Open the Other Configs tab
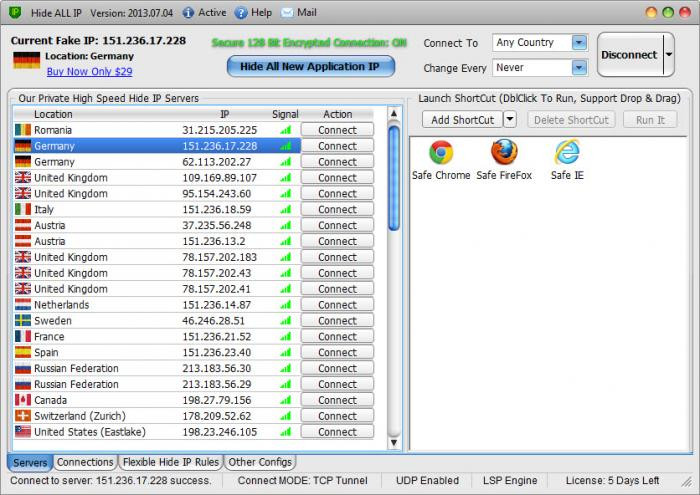 click(x=260, y=462)
